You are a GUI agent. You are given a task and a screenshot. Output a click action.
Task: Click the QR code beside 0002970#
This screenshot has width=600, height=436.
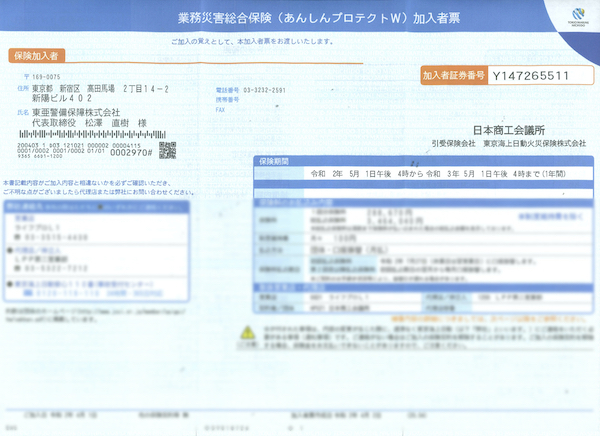167,150
